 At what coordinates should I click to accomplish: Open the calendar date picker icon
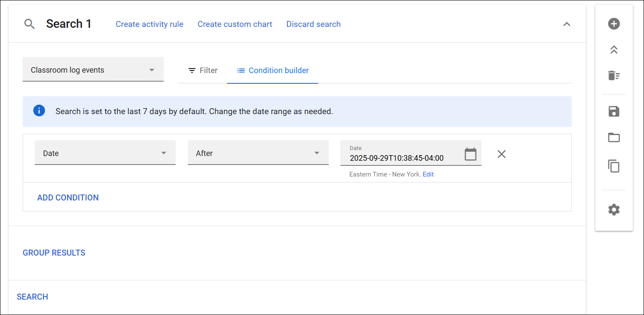(470, 154)
